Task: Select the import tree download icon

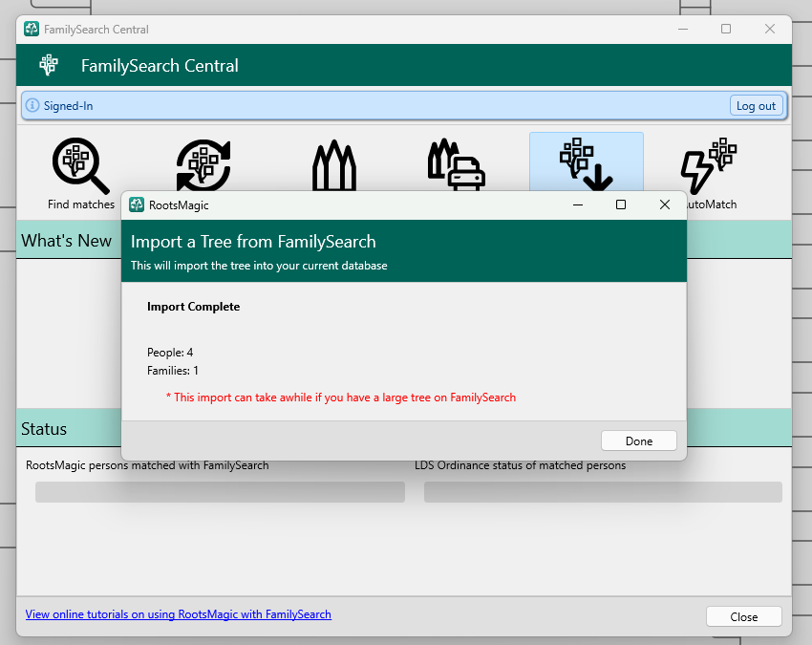Action: [586, 164]
